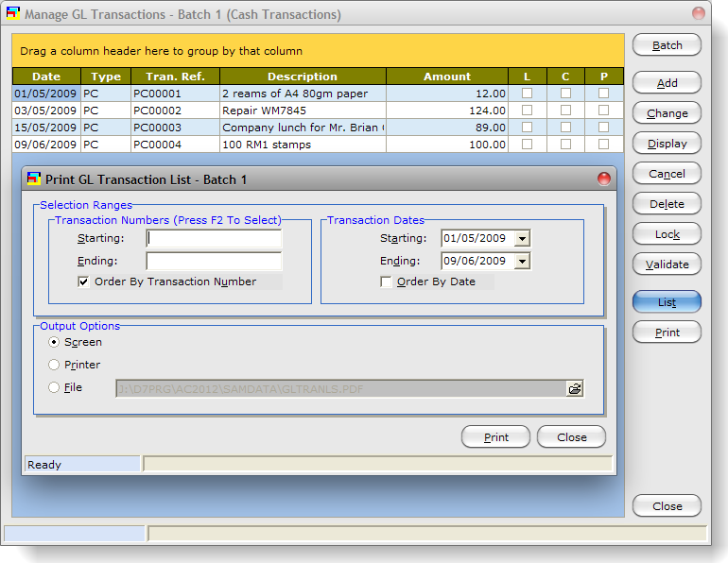
Task: Close Manage GL Transactions window via red button
Action: coord(699,13)
